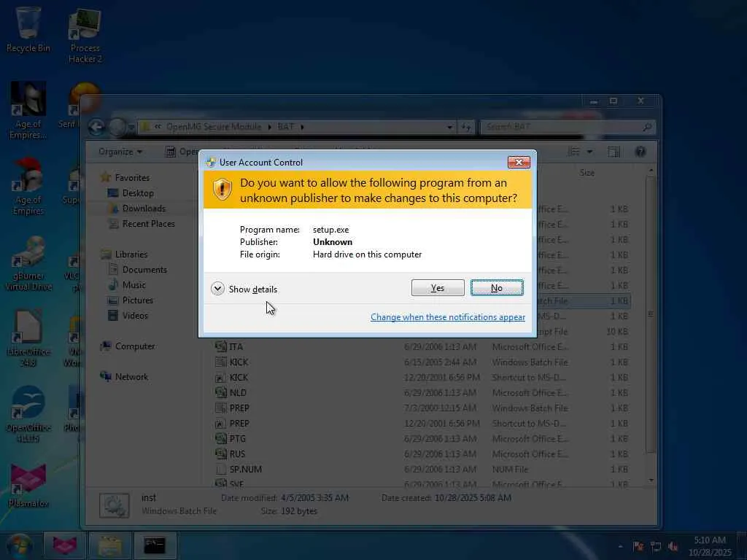Select KICK Windows Batch File row
The height and width of the screenshot is (560, 747).
[x=422, y=362]
